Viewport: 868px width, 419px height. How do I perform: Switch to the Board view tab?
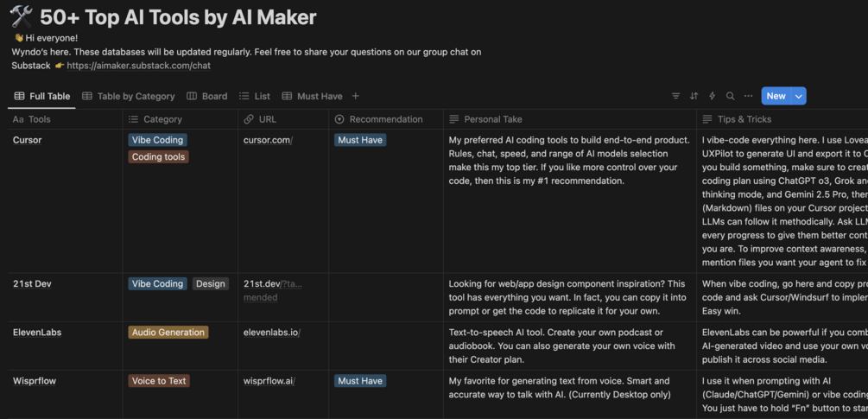coord(207,96)
